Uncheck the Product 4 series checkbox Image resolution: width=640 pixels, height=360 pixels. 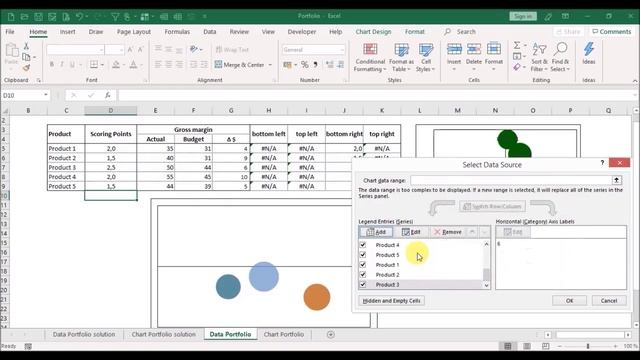[363, 245]
